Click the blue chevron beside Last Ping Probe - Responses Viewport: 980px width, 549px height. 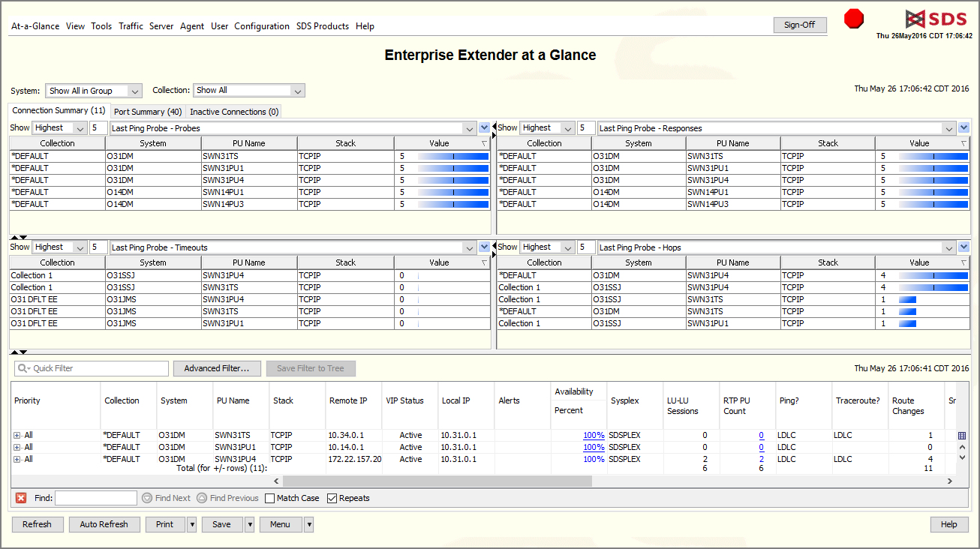[964, 128]
